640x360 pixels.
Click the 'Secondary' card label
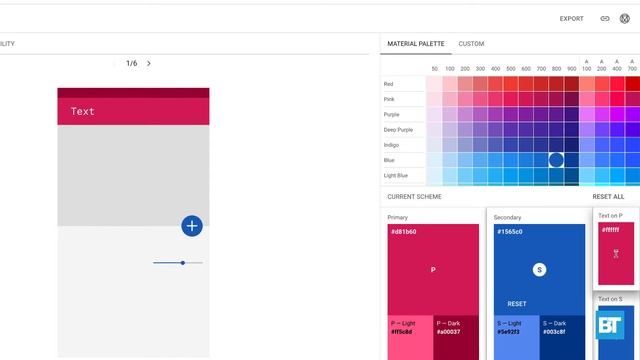pyautogui.click(x=507, y=218)
